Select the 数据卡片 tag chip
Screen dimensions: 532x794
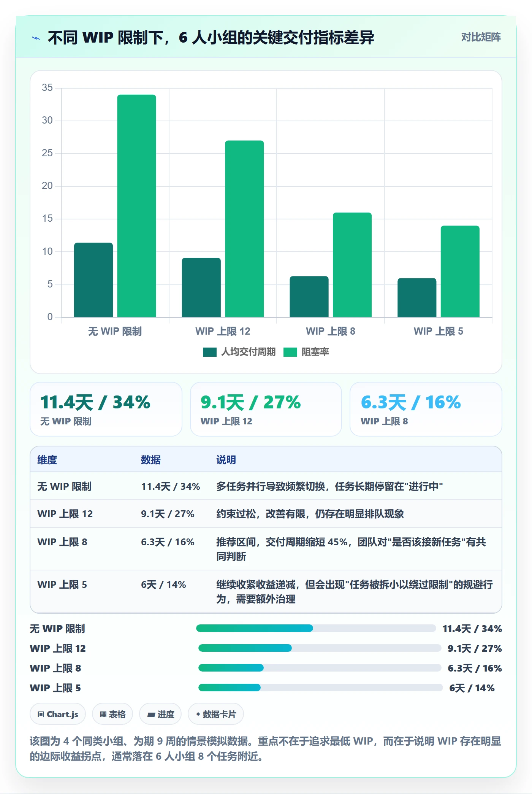point(216,714)
